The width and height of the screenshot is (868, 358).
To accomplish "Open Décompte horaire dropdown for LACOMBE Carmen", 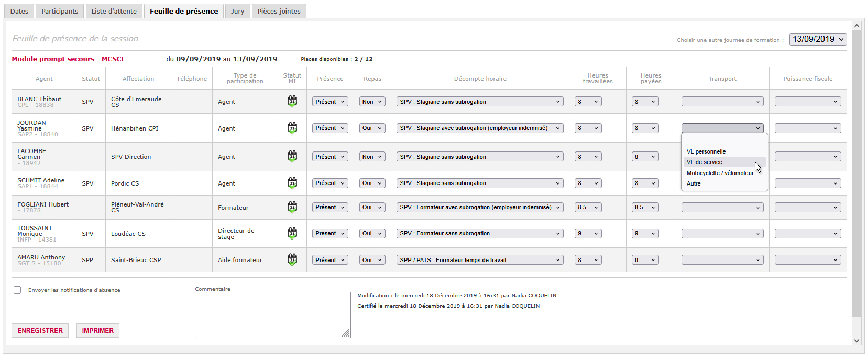I will point(480,157).
